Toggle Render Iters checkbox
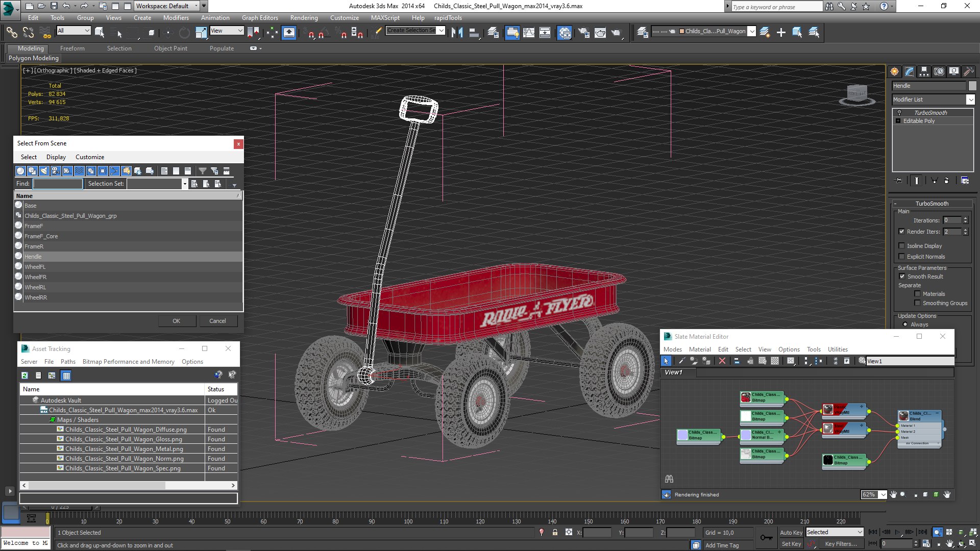The height and width of the screenshot is (551, 980). pos(901,232)
